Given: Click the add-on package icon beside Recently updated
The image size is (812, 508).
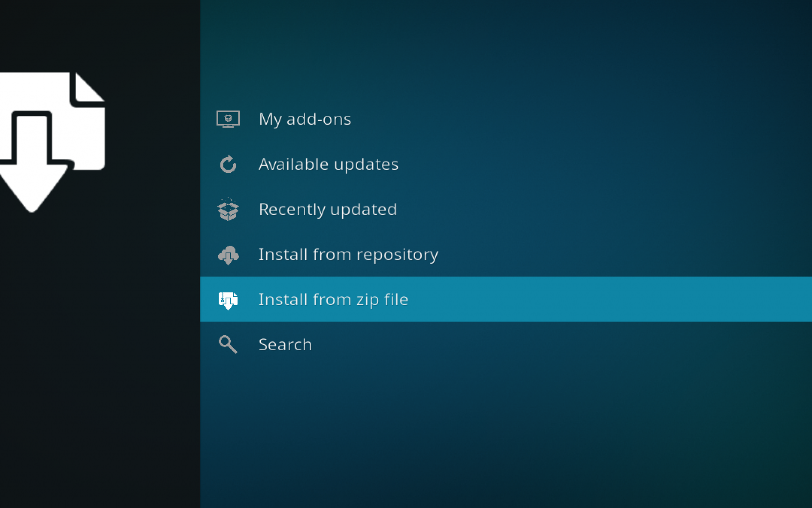Looking at the screenshot, I should point(228,209).
